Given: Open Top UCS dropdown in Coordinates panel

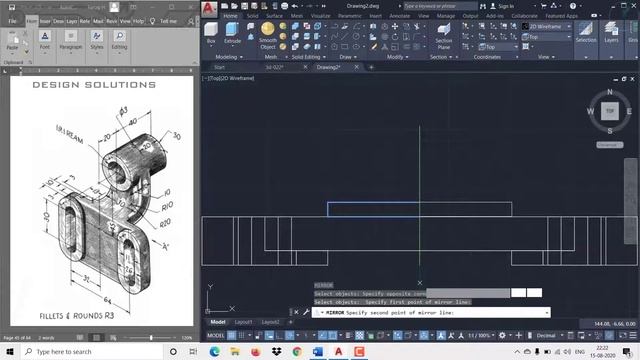Looking at the screenshot, I should (x=498, y=47).
